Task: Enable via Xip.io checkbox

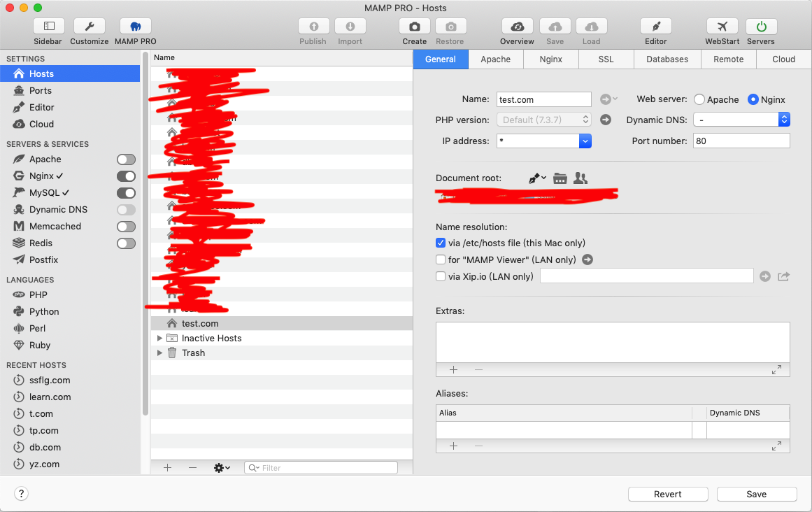Action: [x=441, y=276]
